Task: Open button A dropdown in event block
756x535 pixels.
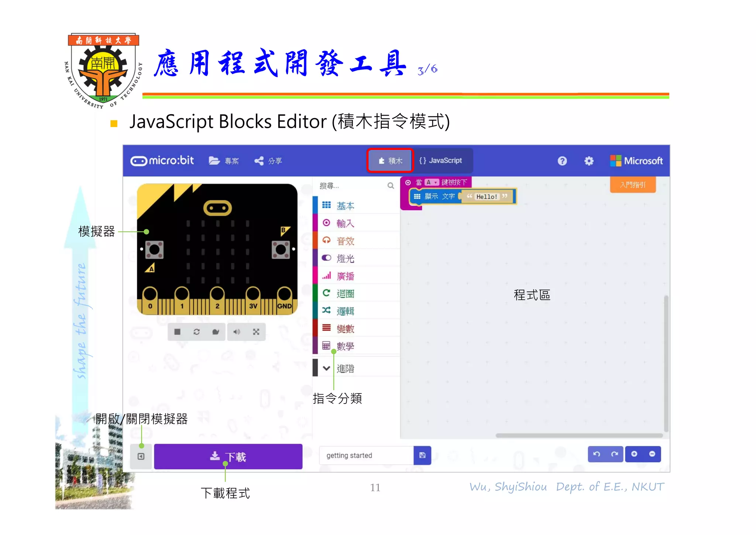Action: click(432, 182)
